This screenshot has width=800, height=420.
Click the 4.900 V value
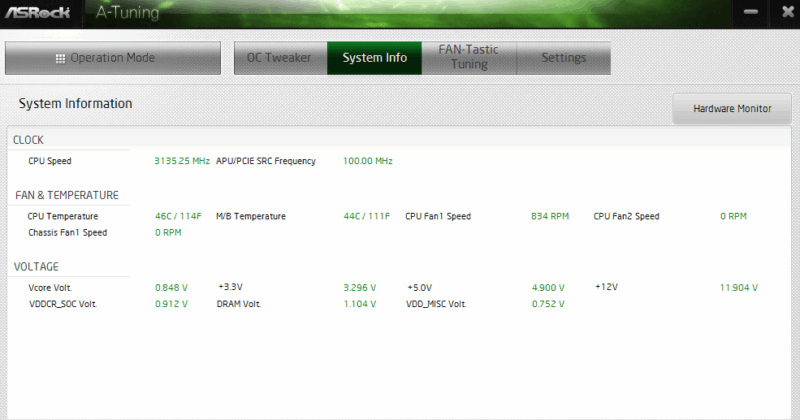pyautogui.click(x=548, y=288)
